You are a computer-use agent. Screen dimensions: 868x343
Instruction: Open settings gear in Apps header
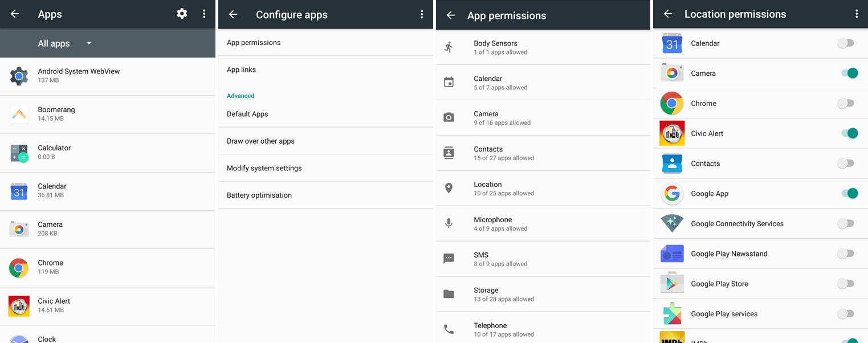click(x=182, y=14)
